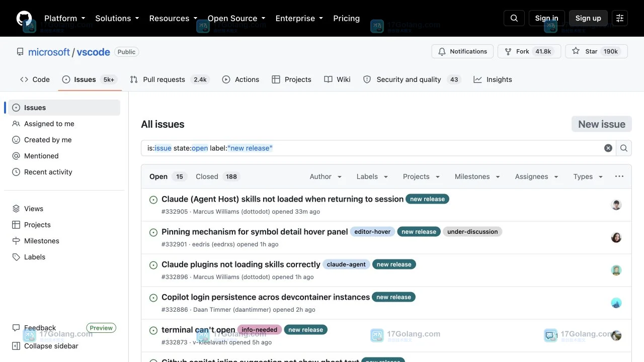Switch to the Actions tab
This screenshot has height=362, width=644.
click(240, 79)
